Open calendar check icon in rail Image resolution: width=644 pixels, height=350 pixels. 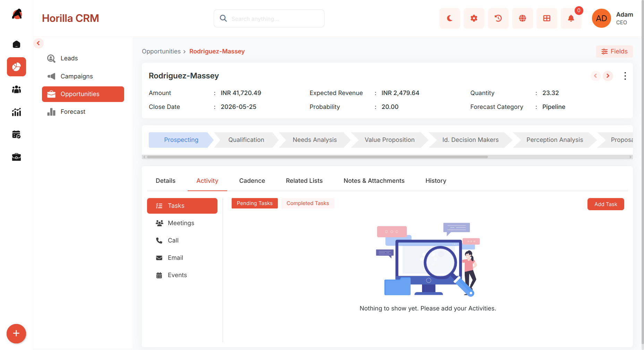[16, 135]
